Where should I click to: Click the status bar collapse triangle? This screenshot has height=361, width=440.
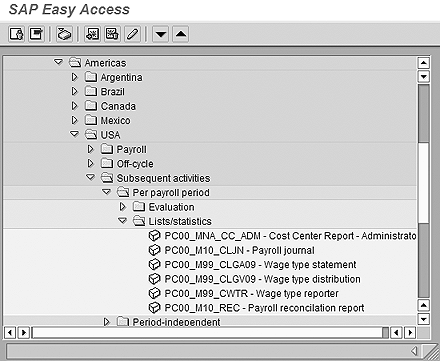point(414,351)
